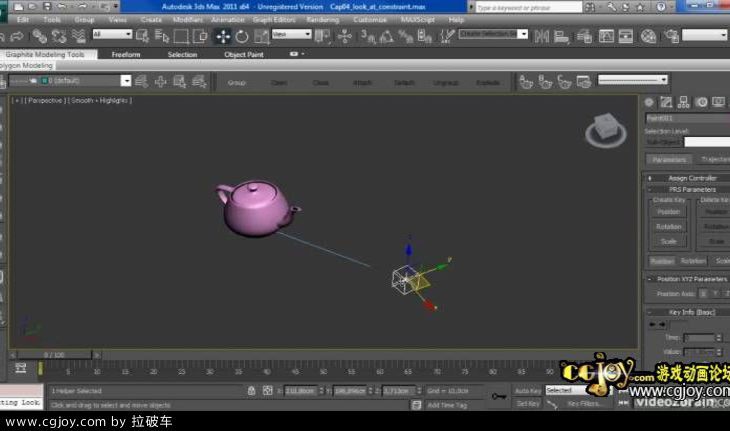Open the reference coordinate system View dropdown
The height and width of the screenshot is (431, 730).
[291, 34]
